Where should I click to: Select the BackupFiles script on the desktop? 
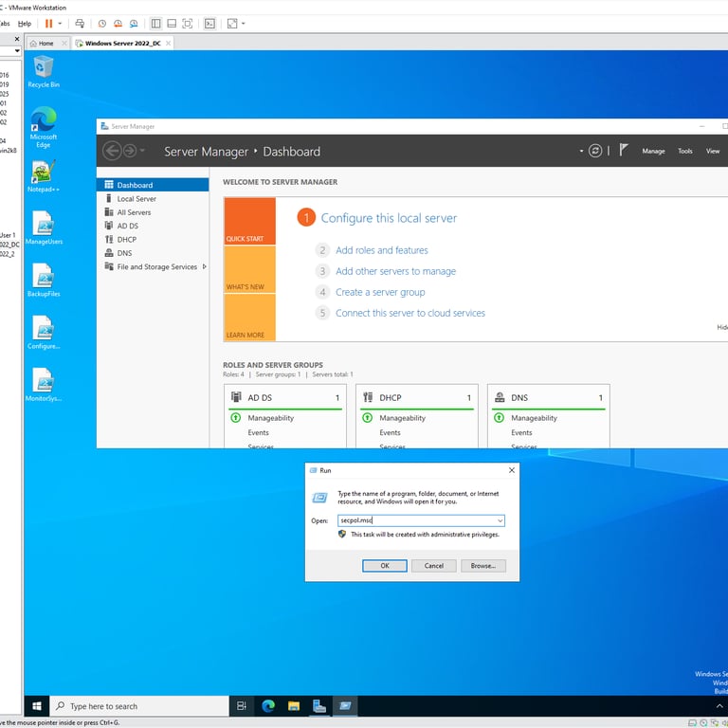(x=44, y=280)
